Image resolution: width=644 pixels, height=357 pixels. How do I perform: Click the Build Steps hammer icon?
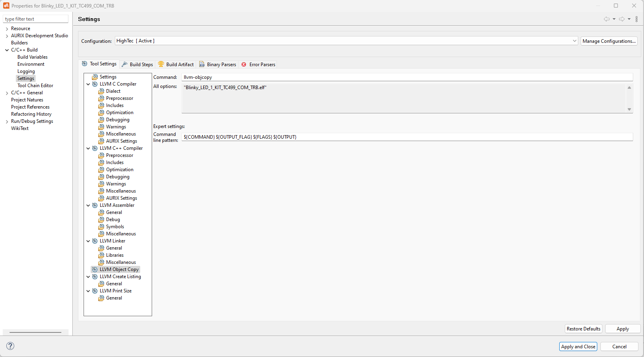pos(124,64)
